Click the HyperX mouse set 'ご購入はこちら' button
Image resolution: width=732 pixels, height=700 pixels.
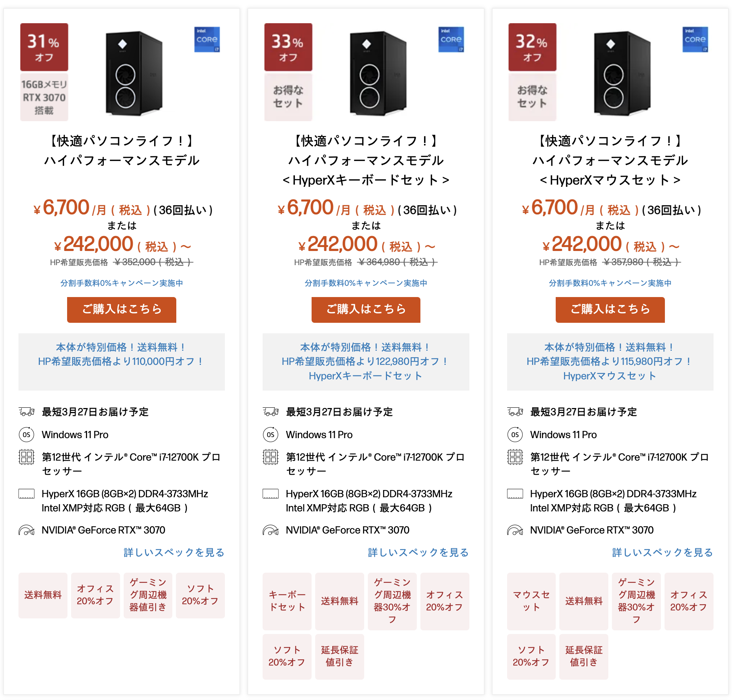point(610,309)
